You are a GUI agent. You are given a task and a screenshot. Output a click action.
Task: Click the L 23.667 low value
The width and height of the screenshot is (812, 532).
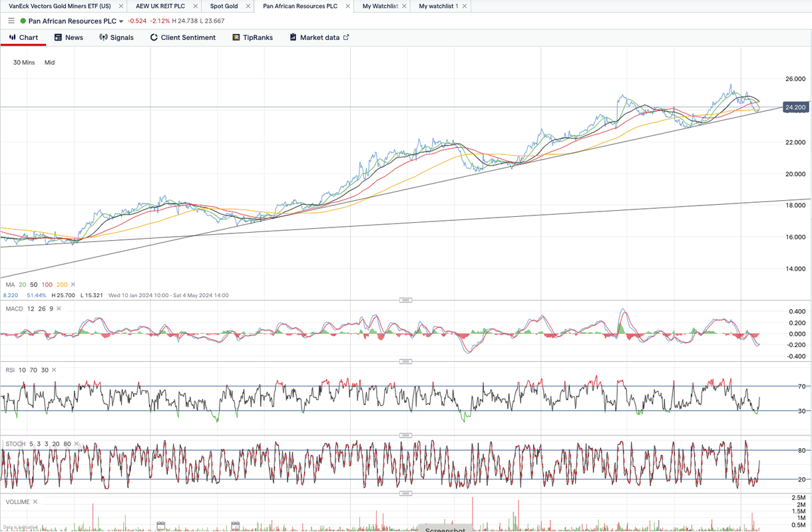[x=213, y=21]
